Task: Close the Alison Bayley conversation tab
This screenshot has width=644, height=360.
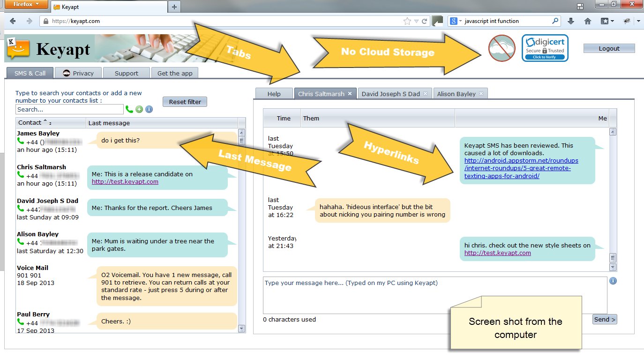Action: point(481,94)
